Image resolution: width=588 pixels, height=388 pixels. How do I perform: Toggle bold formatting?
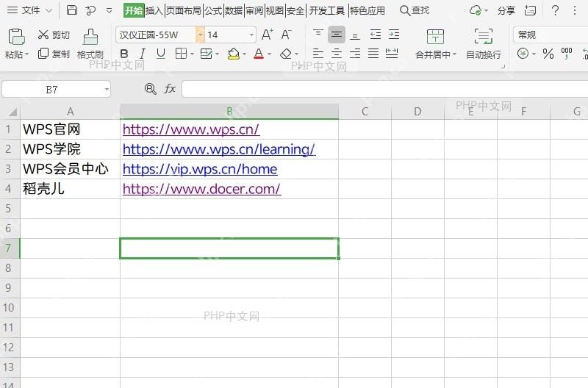click(124, 54)
